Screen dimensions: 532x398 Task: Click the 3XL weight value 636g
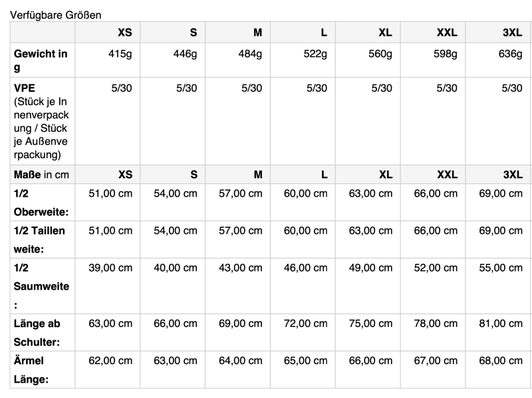point(509,53)
